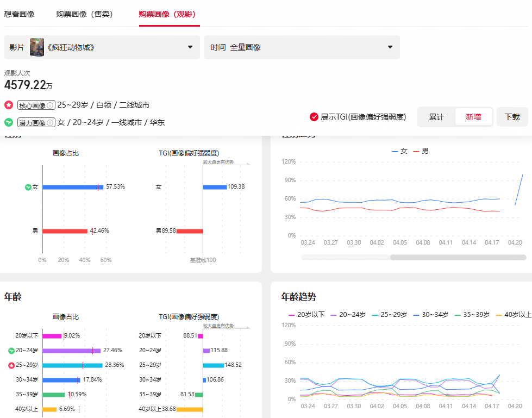The height and width of the screenshot is (418, 532).
Task: Click red star icon beside 25~29岁
Action: (x=11, y=365)
